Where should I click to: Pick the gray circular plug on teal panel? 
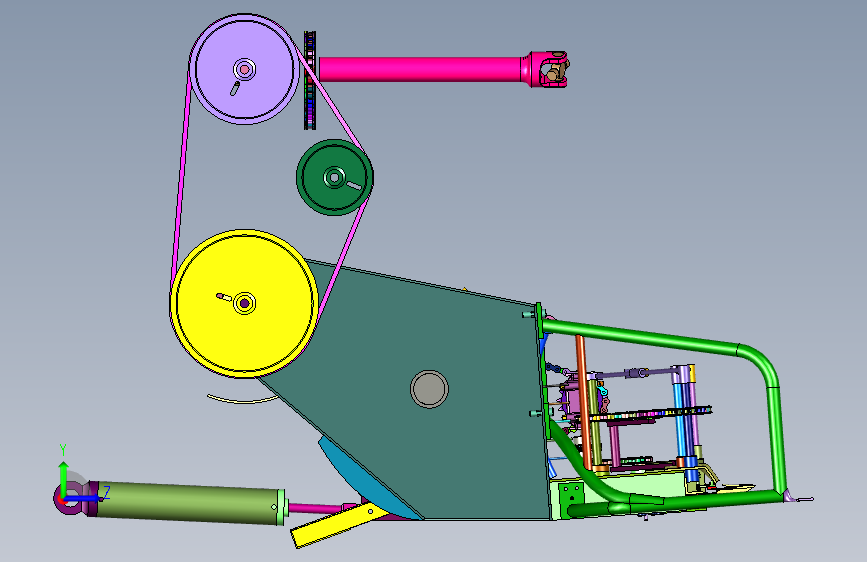[x=429, y=389]
